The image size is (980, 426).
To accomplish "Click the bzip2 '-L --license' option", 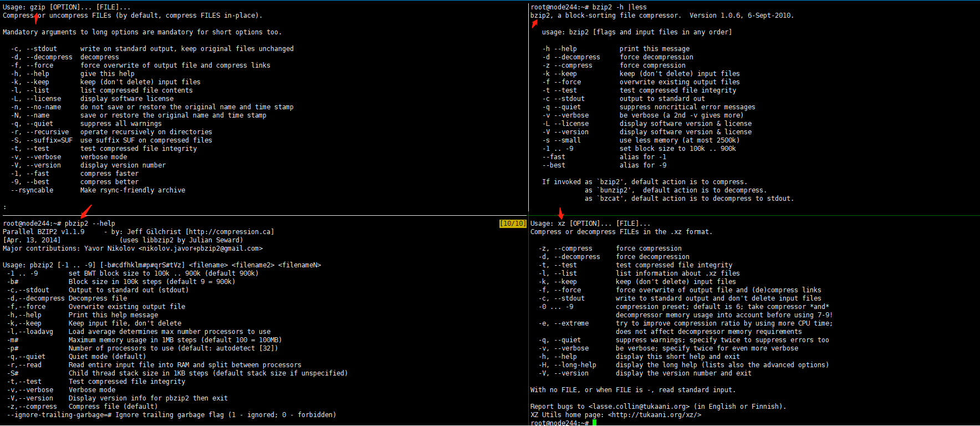I will pos(565,124).
